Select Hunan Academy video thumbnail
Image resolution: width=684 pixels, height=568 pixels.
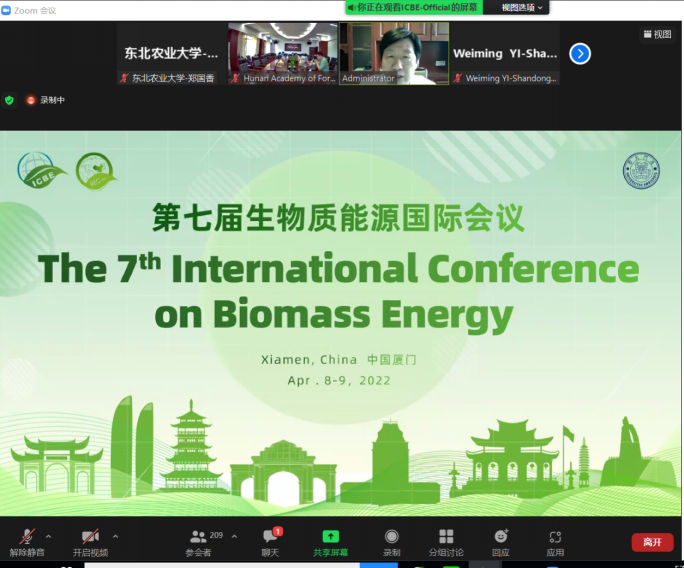[x=282, y=53]
